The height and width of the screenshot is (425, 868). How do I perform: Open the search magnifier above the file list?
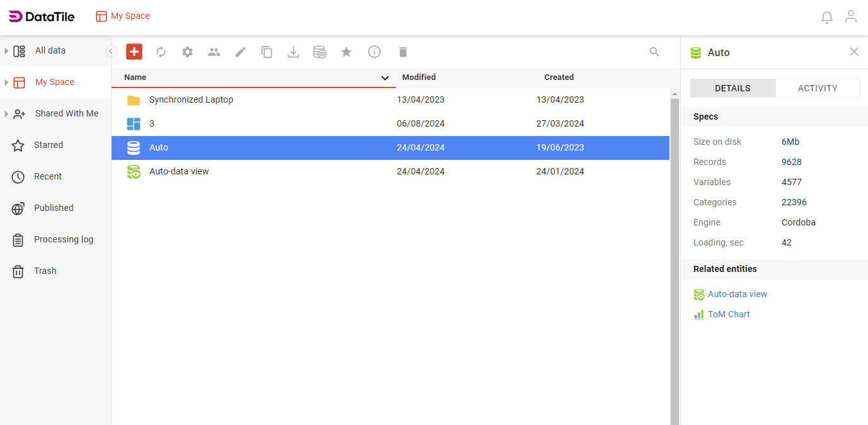point(654,52)
